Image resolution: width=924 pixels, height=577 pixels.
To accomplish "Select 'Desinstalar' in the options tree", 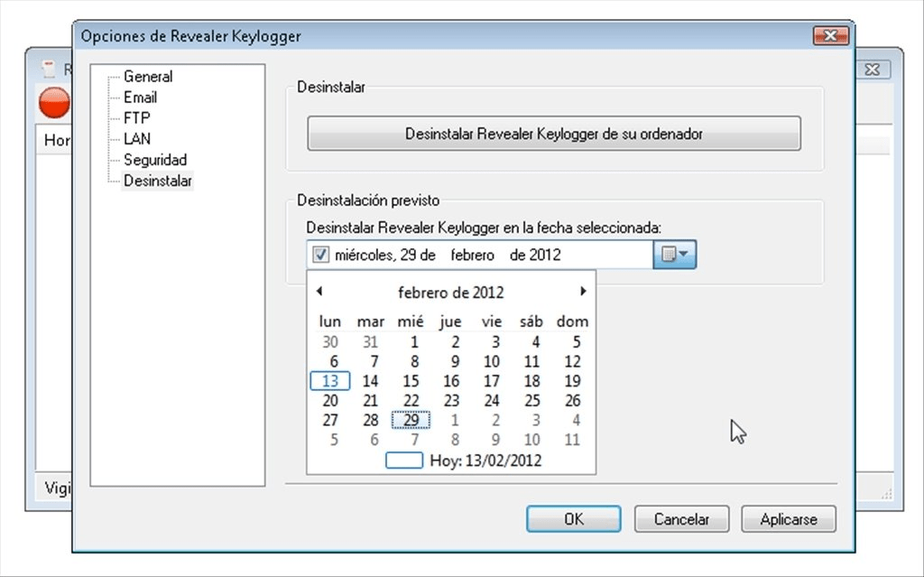I will pos(157,181).
